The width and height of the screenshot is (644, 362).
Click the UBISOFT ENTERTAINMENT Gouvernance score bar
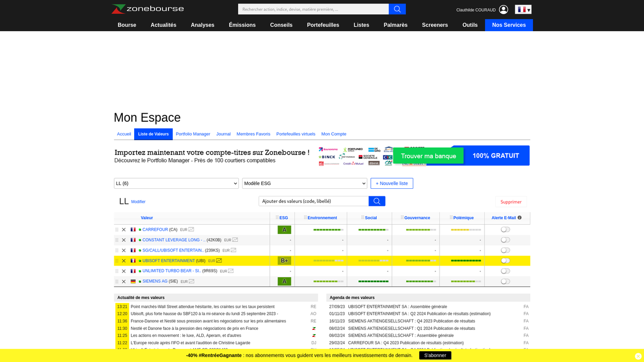point(421,261)
